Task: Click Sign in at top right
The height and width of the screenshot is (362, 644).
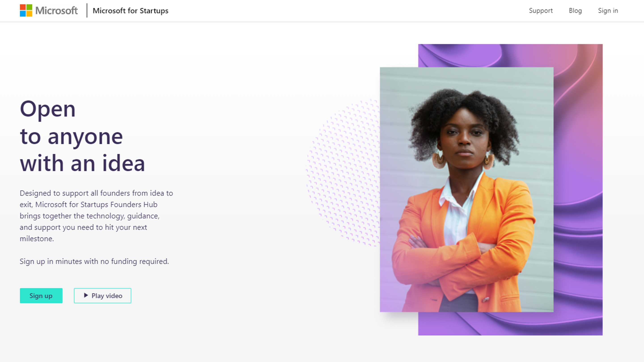Action: [608, 11]
